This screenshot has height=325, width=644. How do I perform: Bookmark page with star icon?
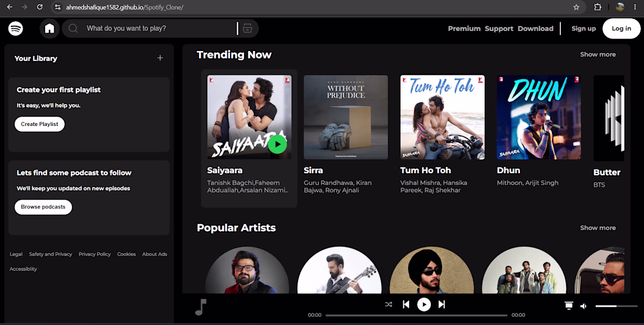point(576,7)
